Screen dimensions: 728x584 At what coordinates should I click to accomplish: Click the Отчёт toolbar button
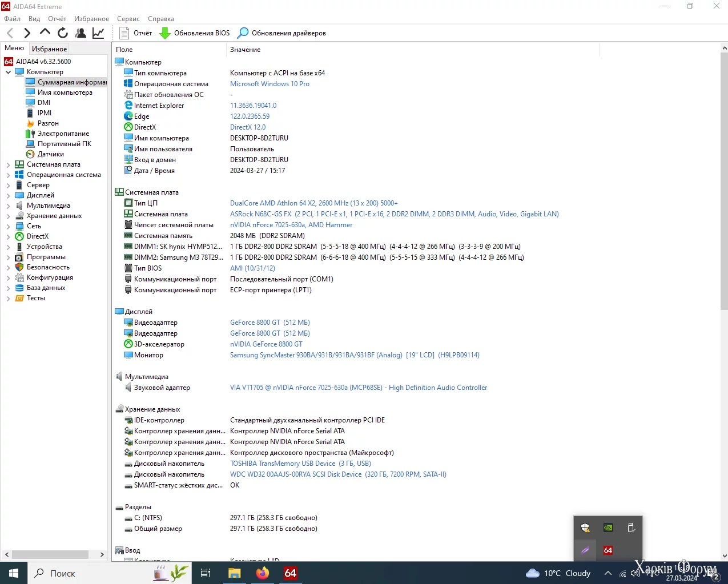tap(136, 33)
